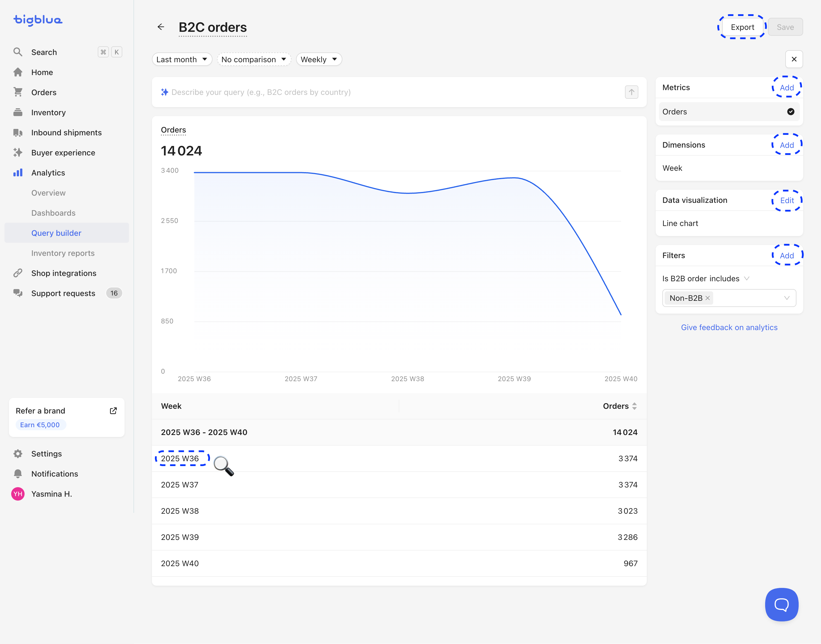Toggle the Orders metric checkmark

(791, 112)
